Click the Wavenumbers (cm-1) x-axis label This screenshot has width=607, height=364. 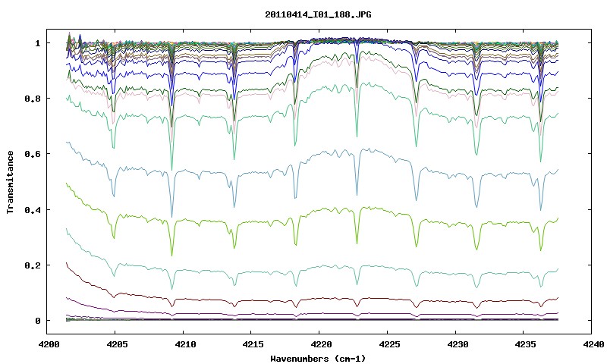pos(318,358)
